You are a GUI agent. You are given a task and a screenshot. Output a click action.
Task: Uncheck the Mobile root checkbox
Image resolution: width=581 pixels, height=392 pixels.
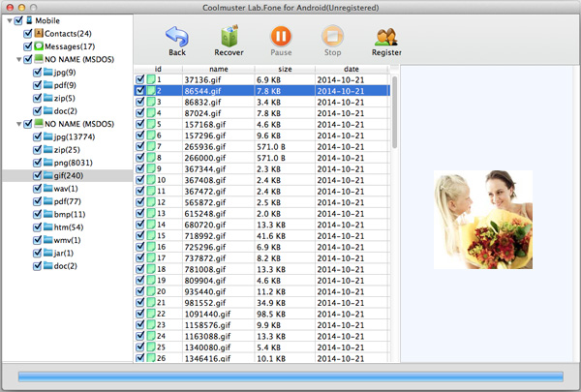pyautogui.click(x=18, y=20)
